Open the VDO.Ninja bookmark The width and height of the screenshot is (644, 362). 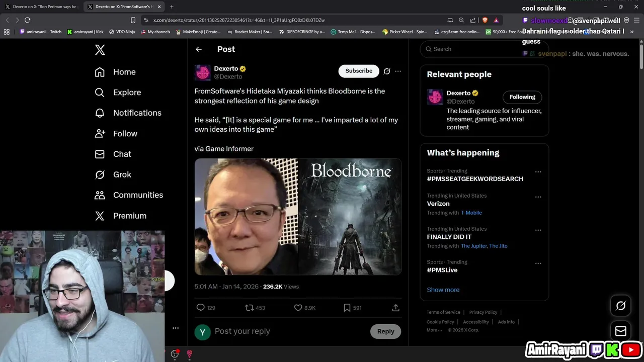pos(121,32)
